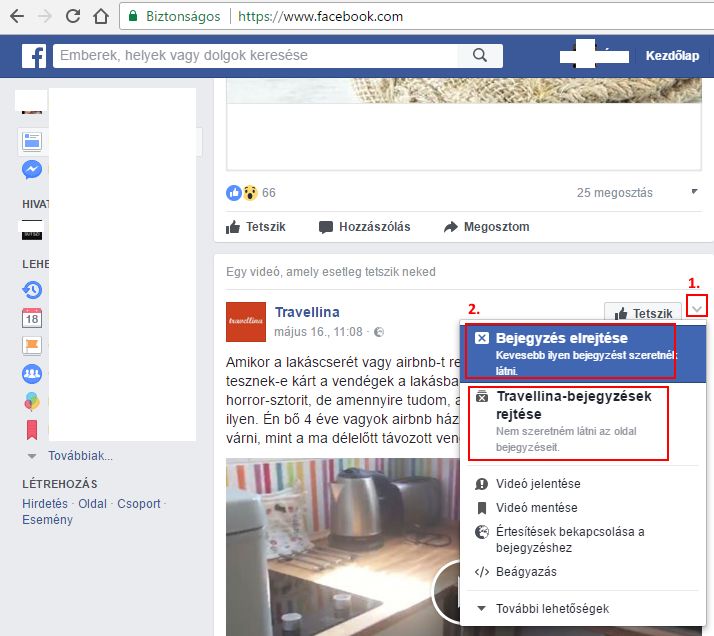Click the Esemény creation link
Viewport: 714px width, 636px height.
click(x=47, y=520)
